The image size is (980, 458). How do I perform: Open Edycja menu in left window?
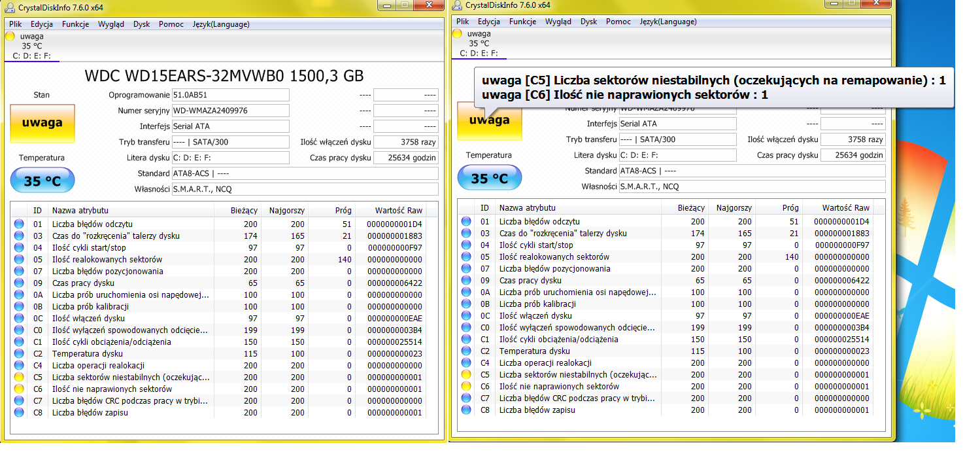tap(42, 24)
